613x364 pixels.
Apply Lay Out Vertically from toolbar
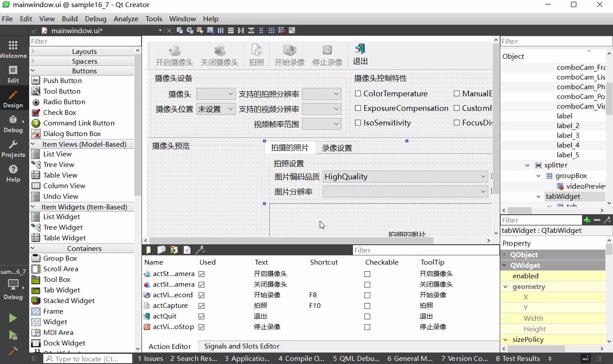tap(230, 30)
